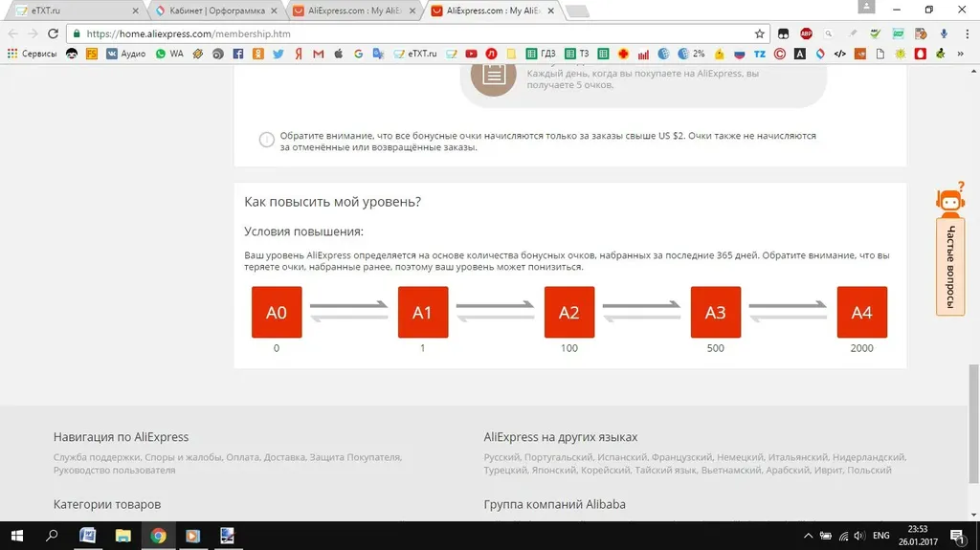Reload the page with the refresh icon
This screenshot has width=980, height=550.
pyautogui.click(x=54, y=33)
